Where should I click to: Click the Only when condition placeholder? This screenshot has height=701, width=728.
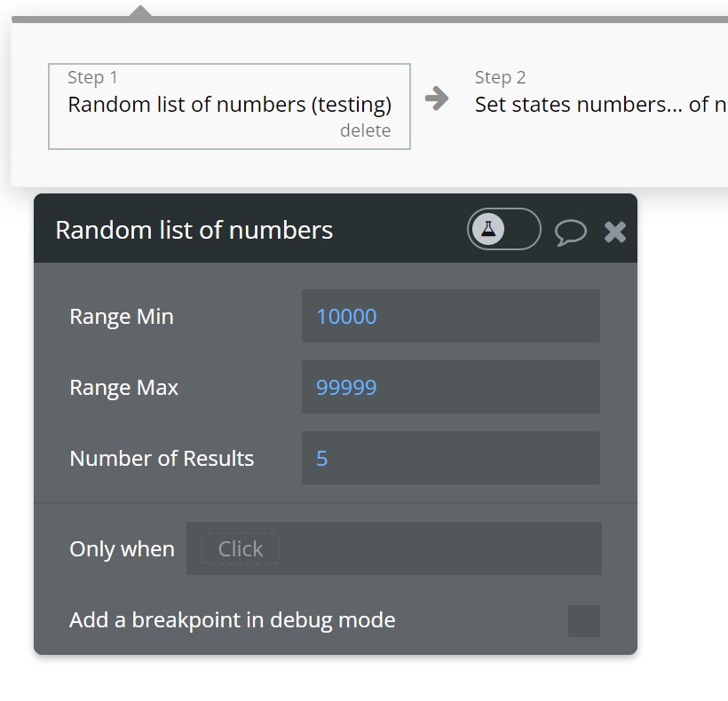click(x=241, y=549)
